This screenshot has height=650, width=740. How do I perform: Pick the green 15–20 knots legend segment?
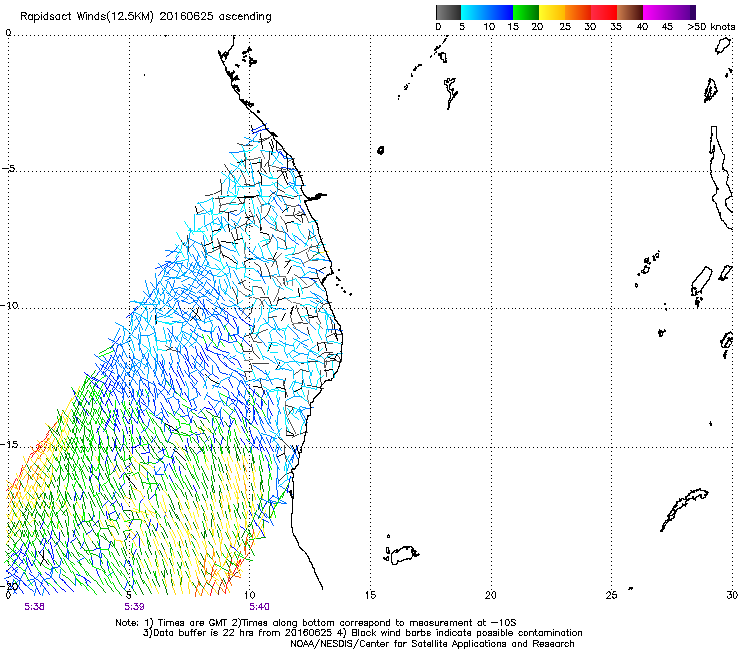point(526,12)
